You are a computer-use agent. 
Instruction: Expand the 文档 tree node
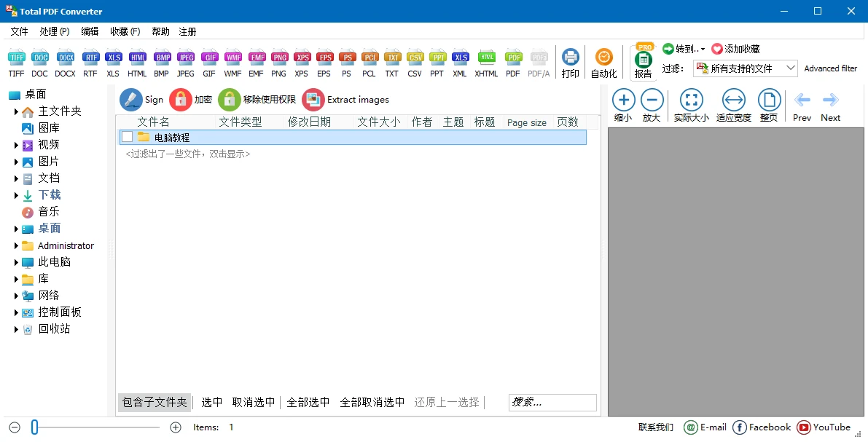click(x=16, y=178)
